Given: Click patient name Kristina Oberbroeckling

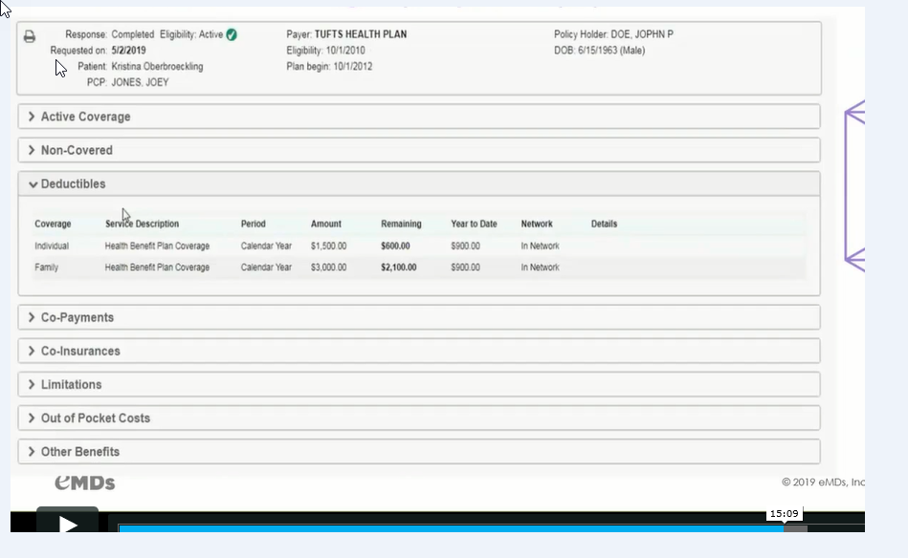Looking at the screenshot, I should point(158,67).
